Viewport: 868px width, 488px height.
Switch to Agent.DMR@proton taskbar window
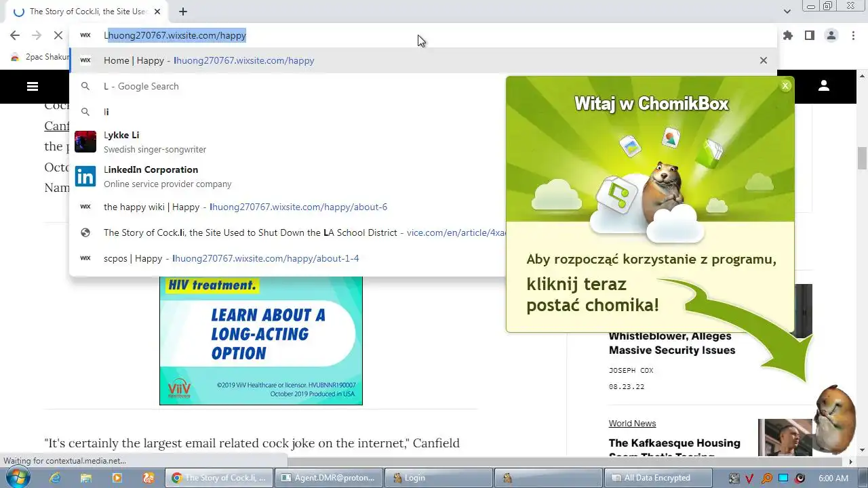click(x=329, y=478)
